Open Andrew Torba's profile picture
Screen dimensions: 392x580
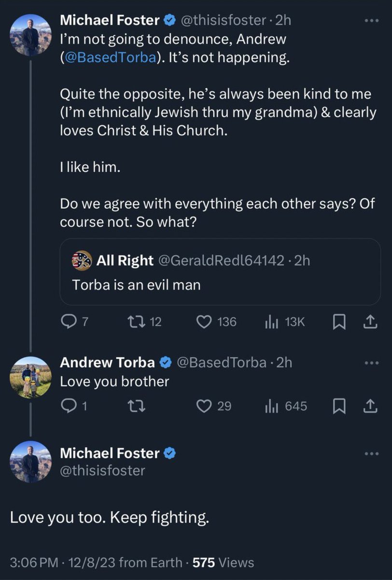point(30,377)
